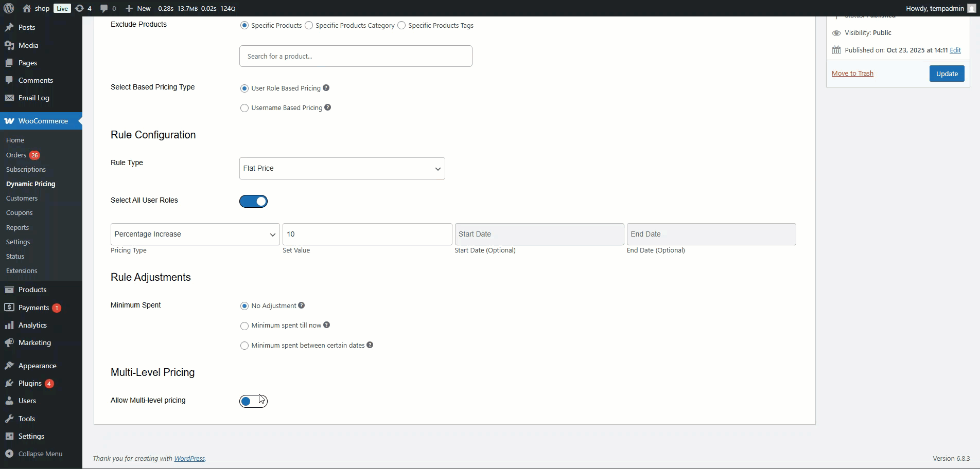Click help icon beside Minimum spent till now

(x=327, y=325)
